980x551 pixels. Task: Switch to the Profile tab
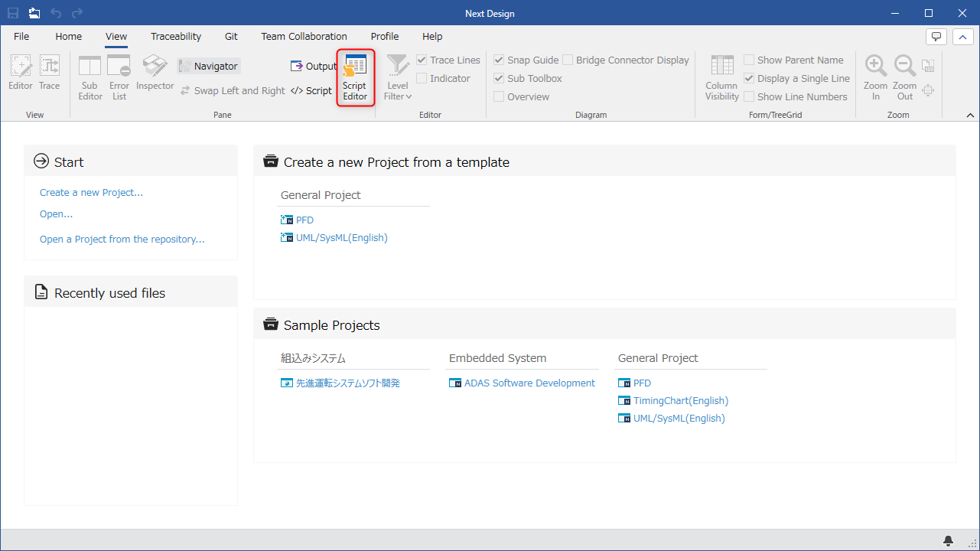point(385,36)
